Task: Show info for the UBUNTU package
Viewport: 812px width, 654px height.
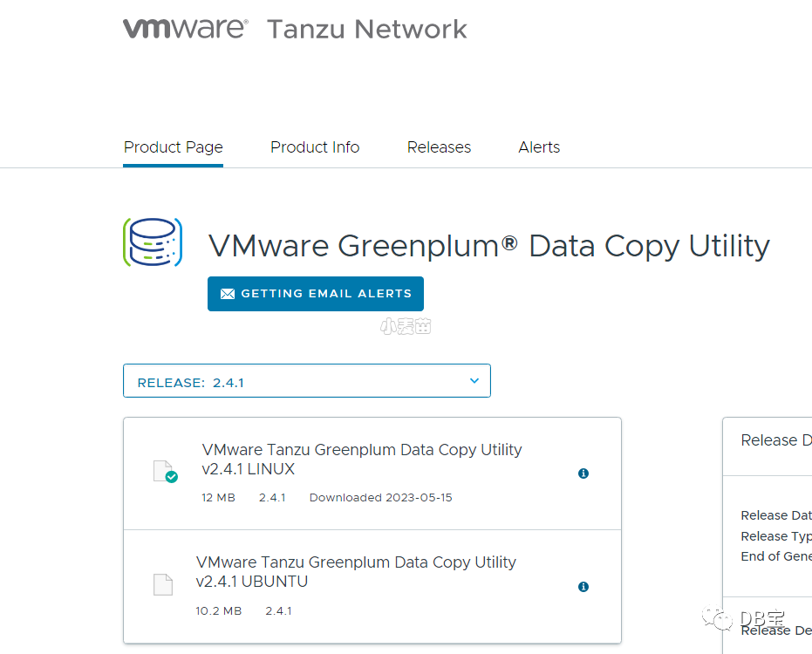Action: click(x=583, y=587)
